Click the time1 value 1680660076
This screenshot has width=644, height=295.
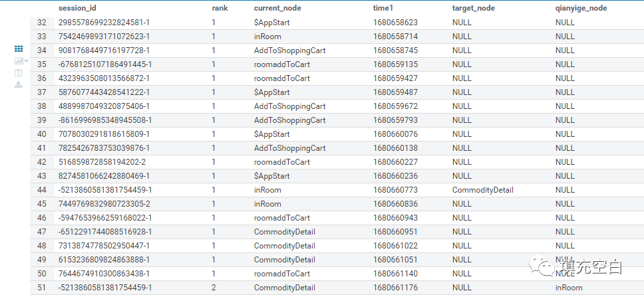tap(396, 134)
